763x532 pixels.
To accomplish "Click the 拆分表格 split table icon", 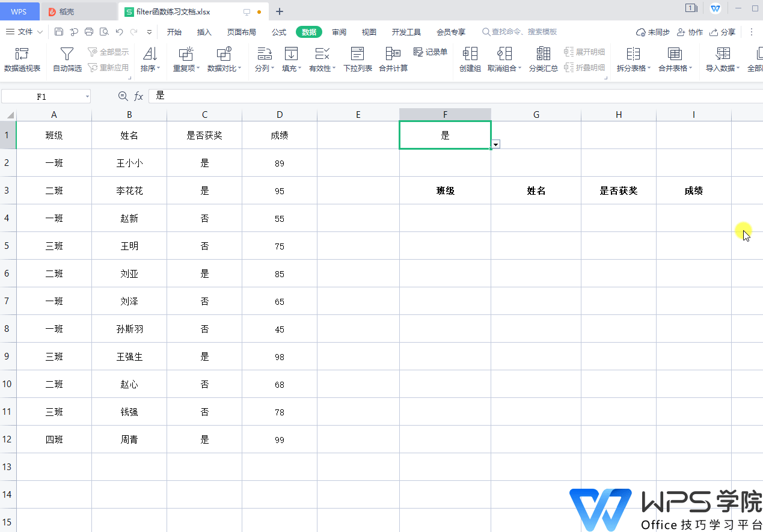I will tap(633, 54).
